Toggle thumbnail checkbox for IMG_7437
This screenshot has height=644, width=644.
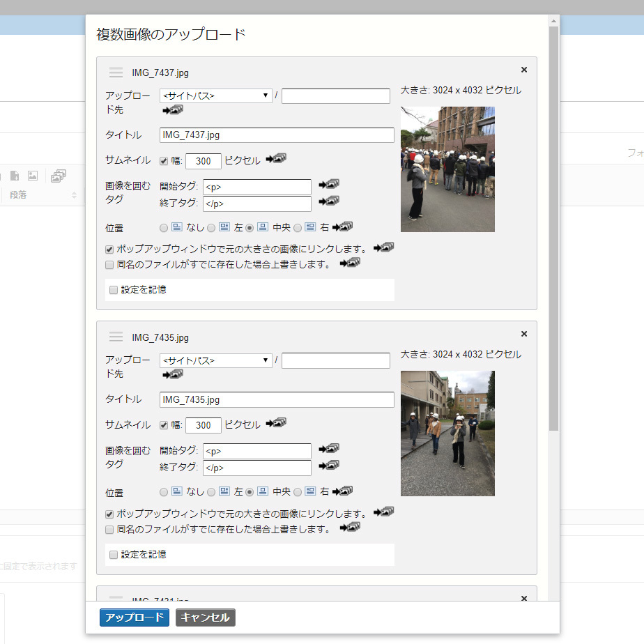point(164,161)
